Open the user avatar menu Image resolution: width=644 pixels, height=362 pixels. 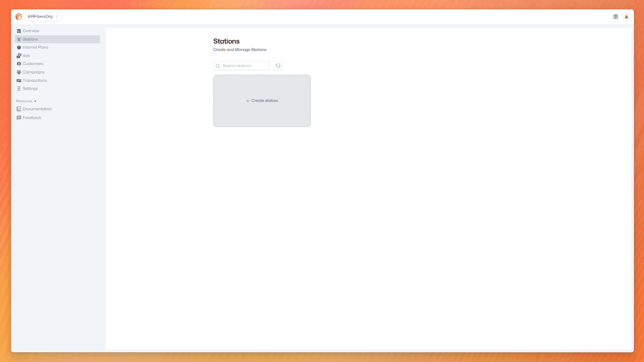(x=626, y=16)
